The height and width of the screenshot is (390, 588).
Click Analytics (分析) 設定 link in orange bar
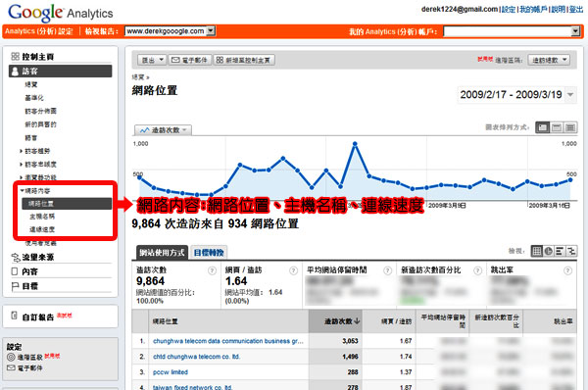[x=39, y=31]
